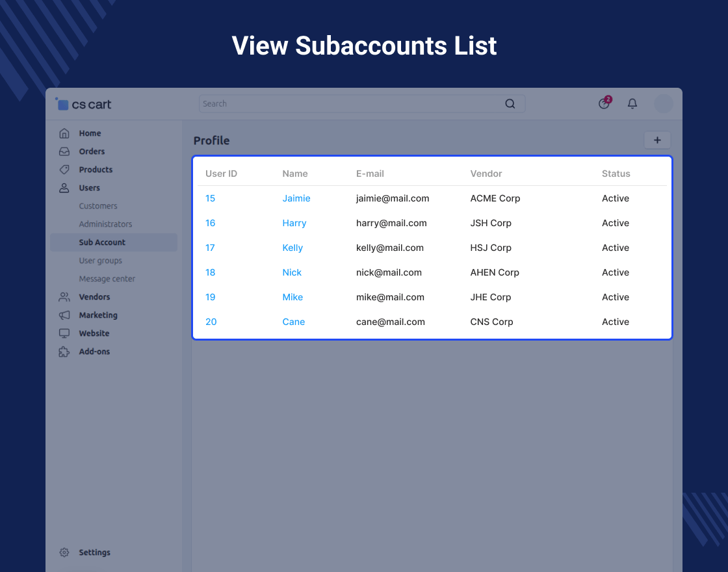This screenshot has height=572, width=728.
Task: Open user ID 15 link
Action: (x=211, y=198)
